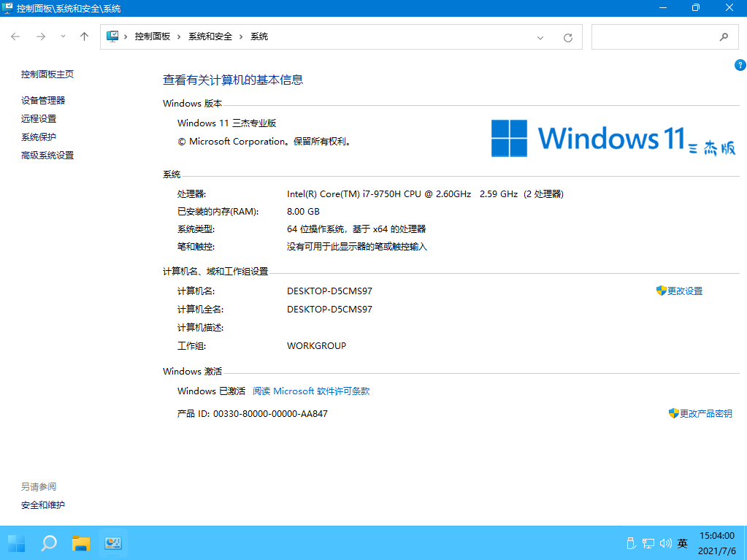Open network settings from system tray
The height and width of the screenshot is (560, 747).
[648, 543]
